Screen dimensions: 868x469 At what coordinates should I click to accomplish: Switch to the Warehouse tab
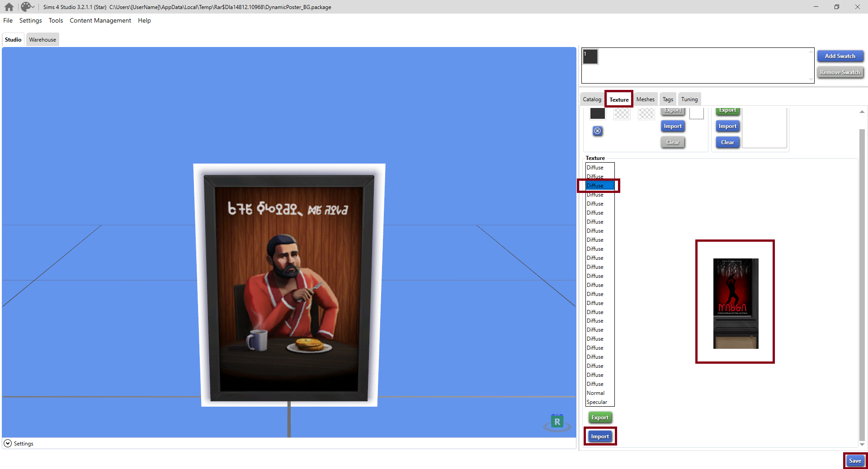42,39
